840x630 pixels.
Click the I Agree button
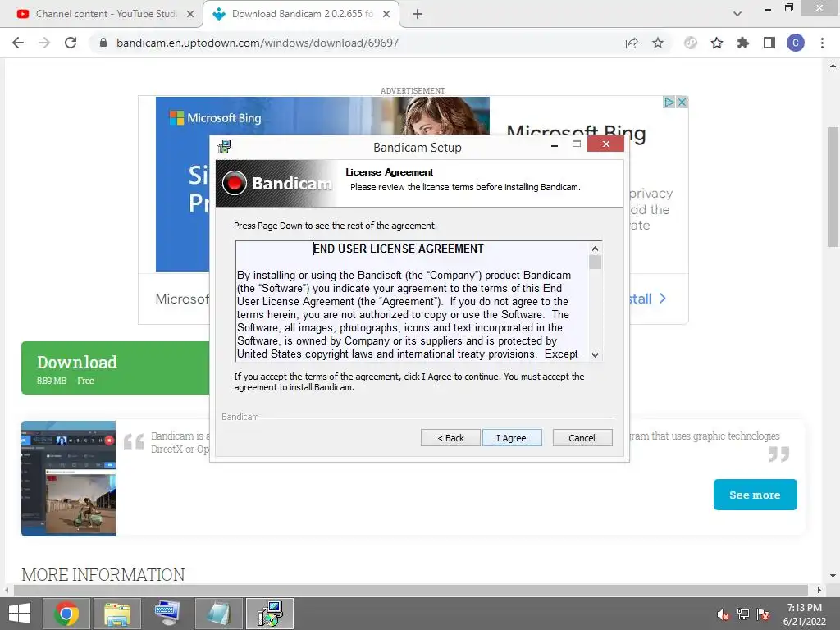512,438
